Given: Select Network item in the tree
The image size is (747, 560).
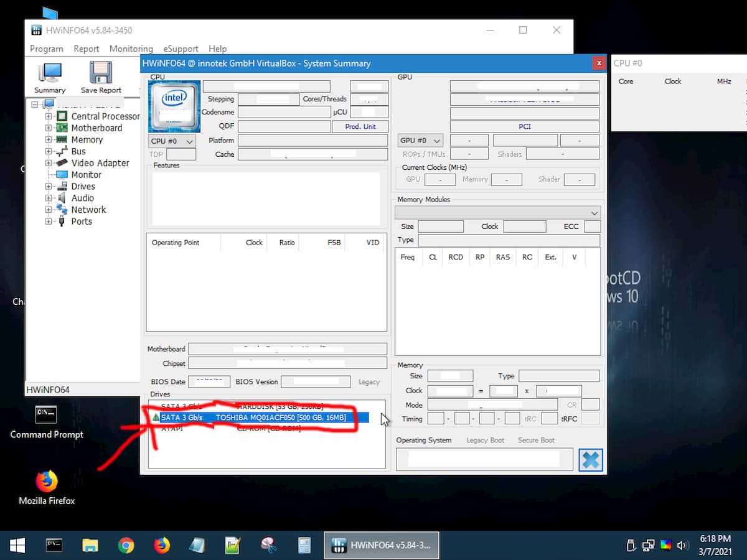Looking at the screenshot, I should click(88, 210).
